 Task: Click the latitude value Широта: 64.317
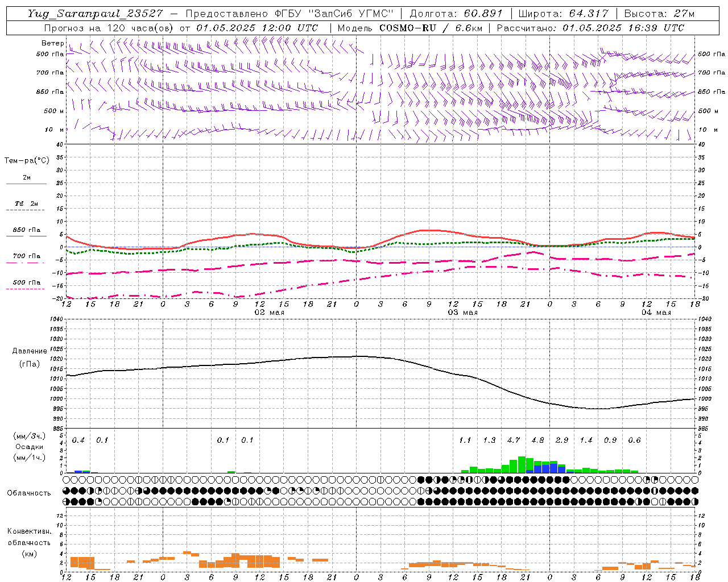[x=563, y=14]
